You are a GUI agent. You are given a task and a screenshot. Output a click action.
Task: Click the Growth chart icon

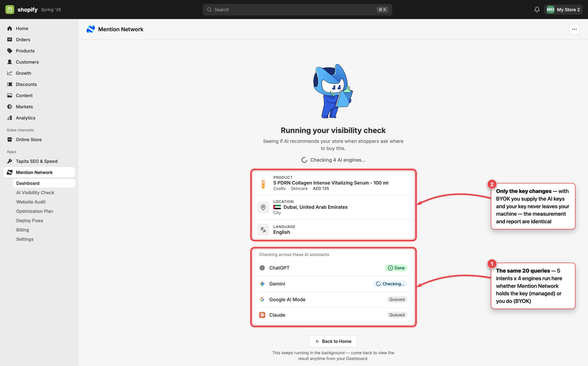point(10,73)
